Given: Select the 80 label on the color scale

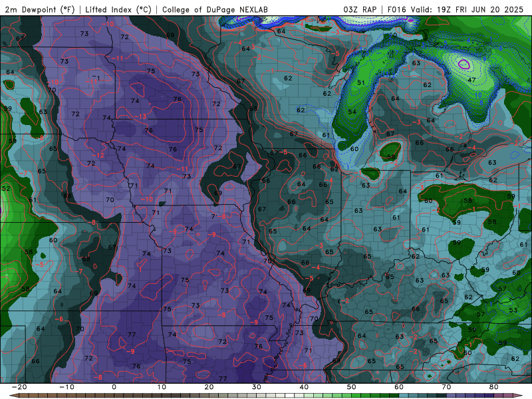Looking at the screenshot, I should click(494, 387).
